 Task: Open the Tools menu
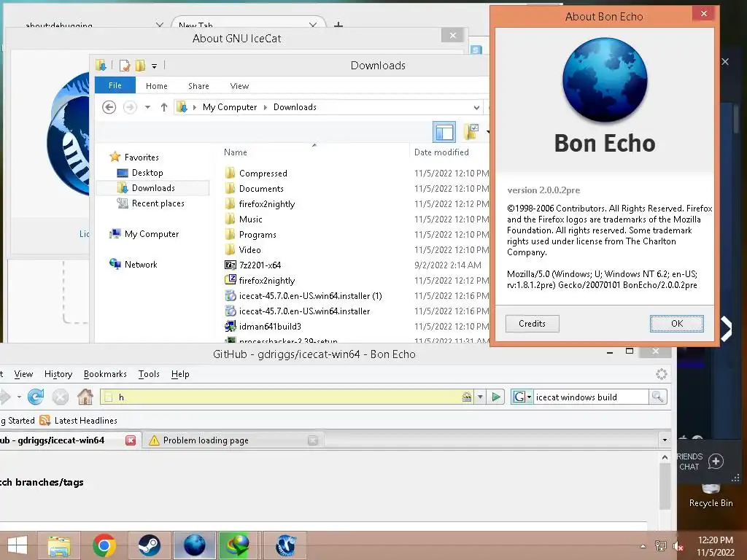149,374
